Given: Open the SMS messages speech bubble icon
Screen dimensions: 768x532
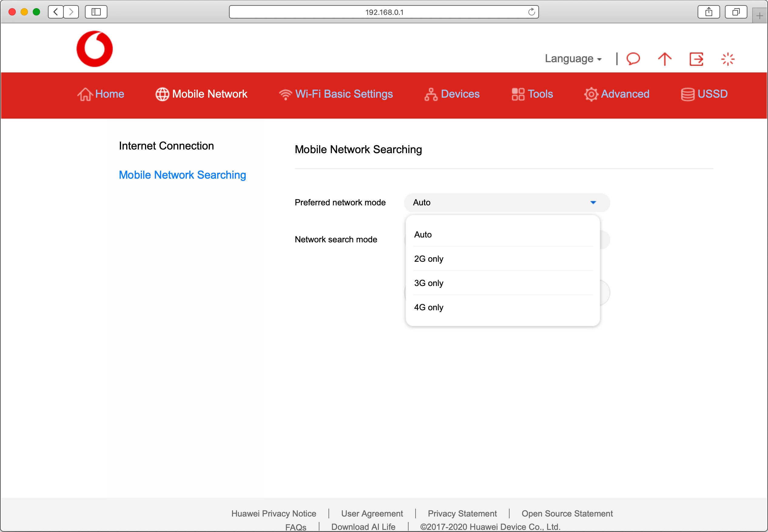Looking at the screenshot, I should click(633, 59).
